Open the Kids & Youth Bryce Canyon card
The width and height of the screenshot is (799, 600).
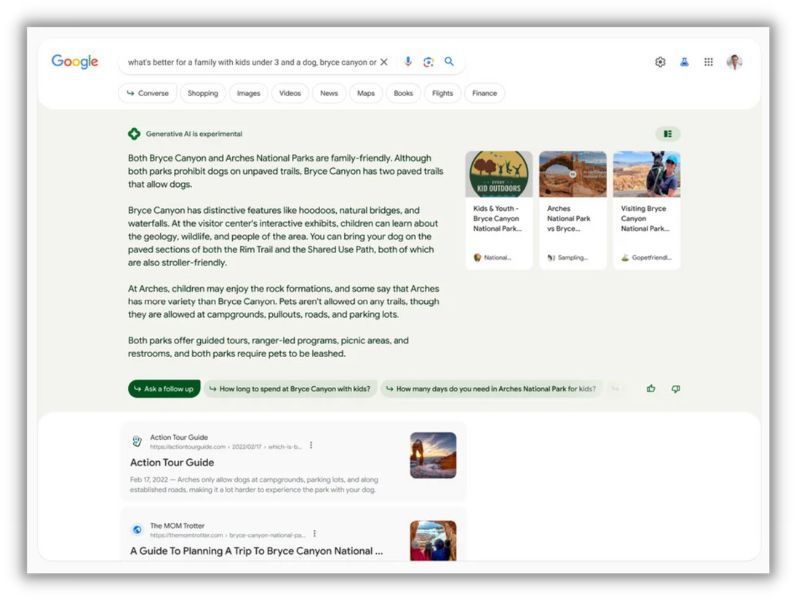(x=499, y=210)
